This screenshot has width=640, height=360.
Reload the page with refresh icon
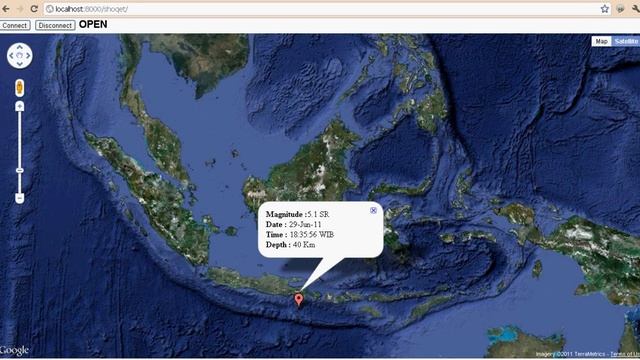(x=34, y=9)
